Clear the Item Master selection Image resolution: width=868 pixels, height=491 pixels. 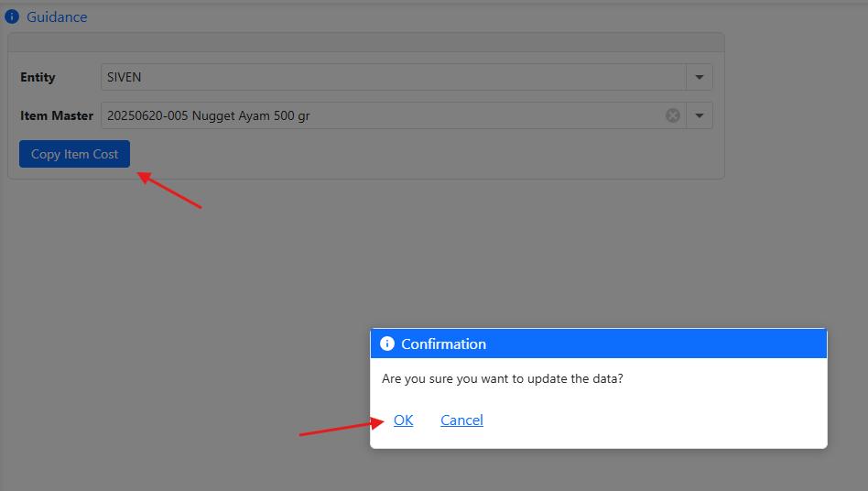[673, 115]
